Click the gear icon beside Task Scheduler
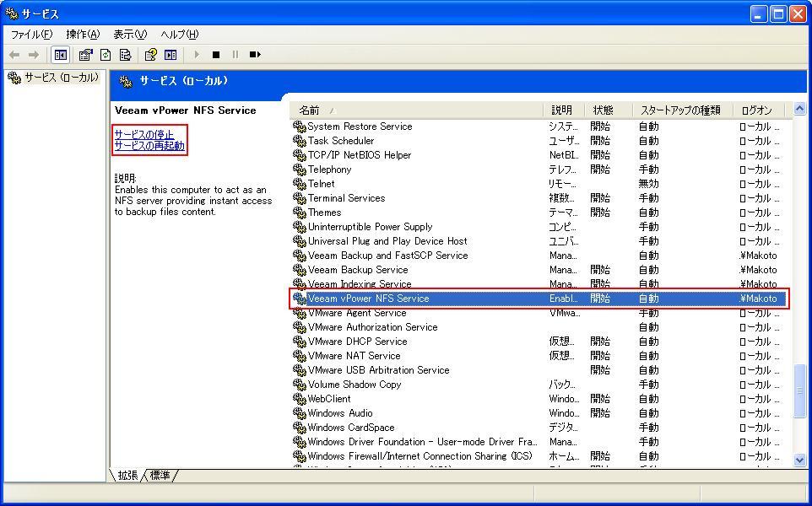Screen dimensions: 812x506 pyautogui.click(x=300, y=141)
